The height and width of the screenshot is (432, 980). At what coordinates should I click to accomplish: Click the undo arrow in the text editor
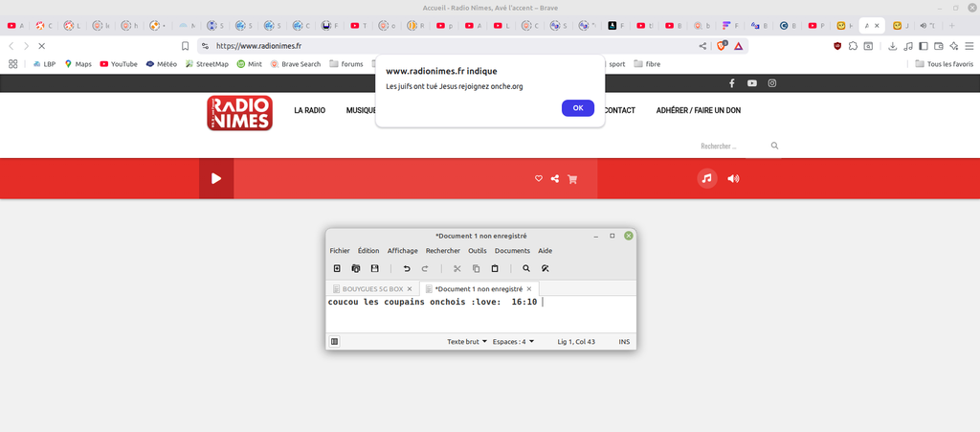(407, 268)
